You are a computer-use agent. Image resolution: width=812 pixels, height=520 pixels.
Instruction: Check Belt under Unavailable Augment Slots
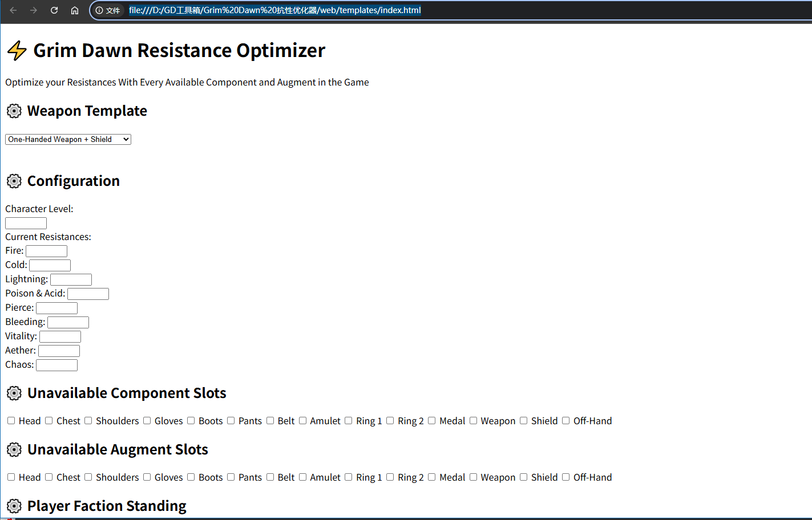pos(270,477)
